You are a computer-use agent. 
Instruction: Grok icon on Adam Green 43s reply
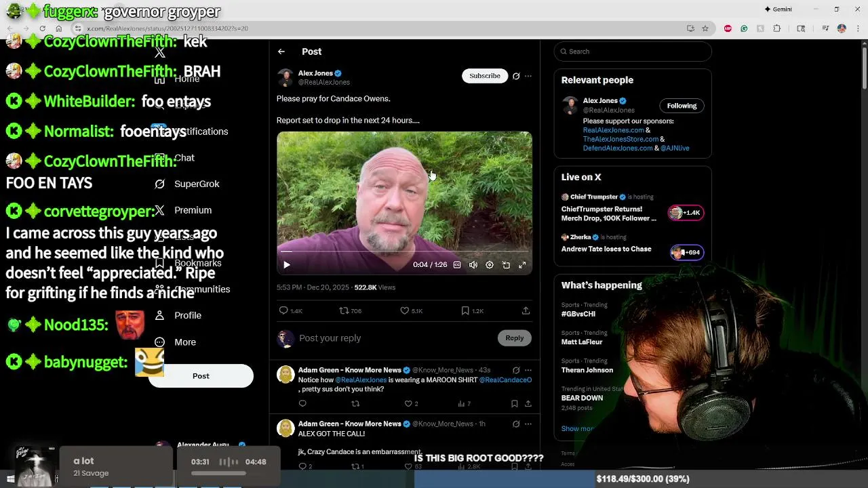point(516,370)
